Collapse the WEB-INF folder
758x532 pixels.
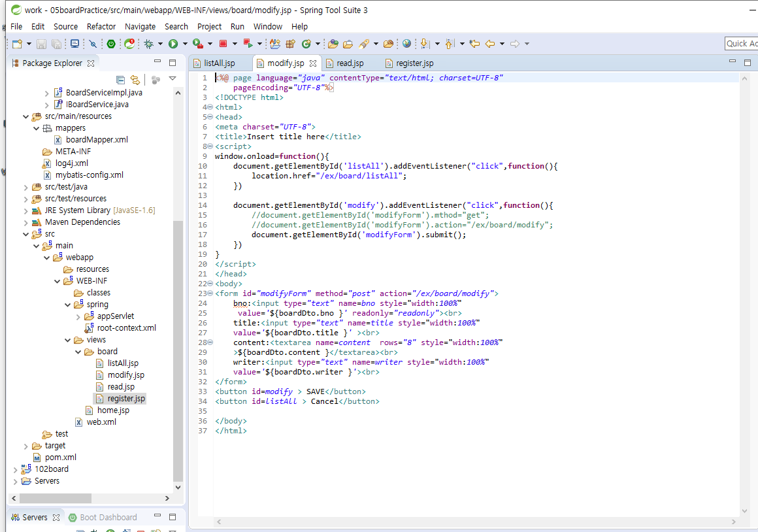(57, 281)
